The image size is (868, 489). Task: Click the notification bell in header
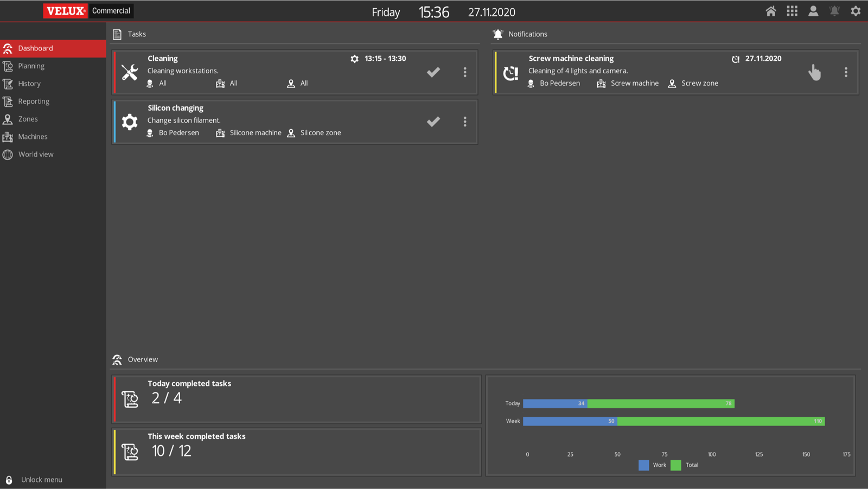pos(834,11)
